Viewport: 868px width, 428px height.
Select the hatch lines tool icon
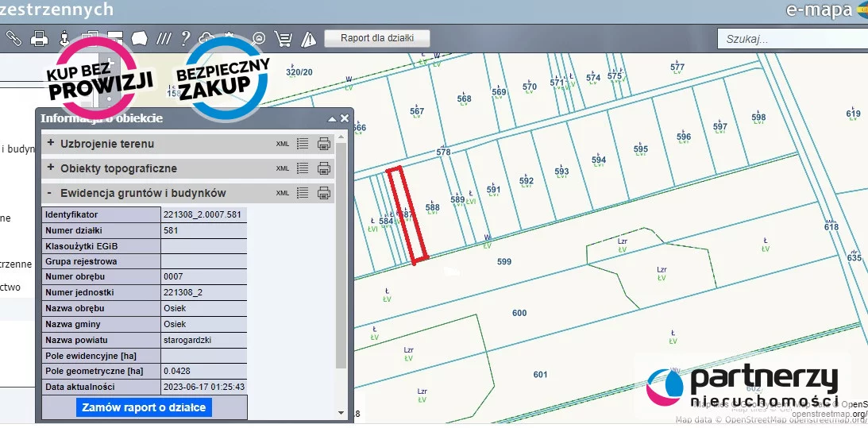[x=164, y=38]
